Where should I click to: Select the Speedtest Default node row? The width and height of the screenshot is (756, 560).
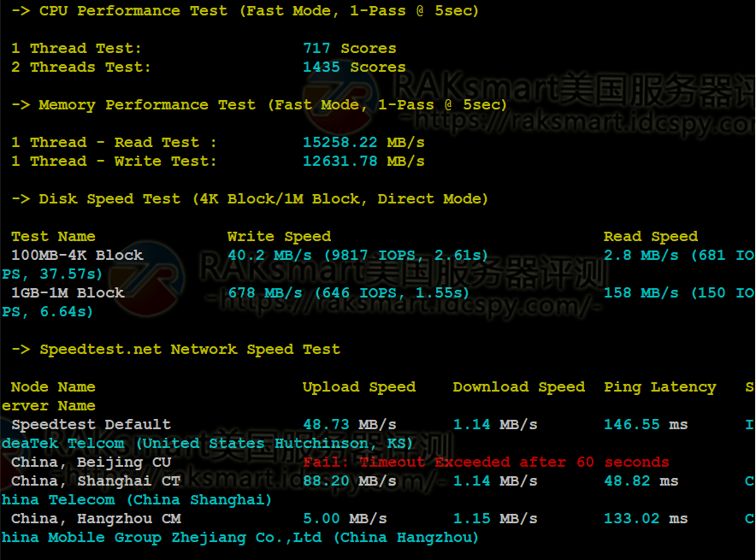coord(92,425)
